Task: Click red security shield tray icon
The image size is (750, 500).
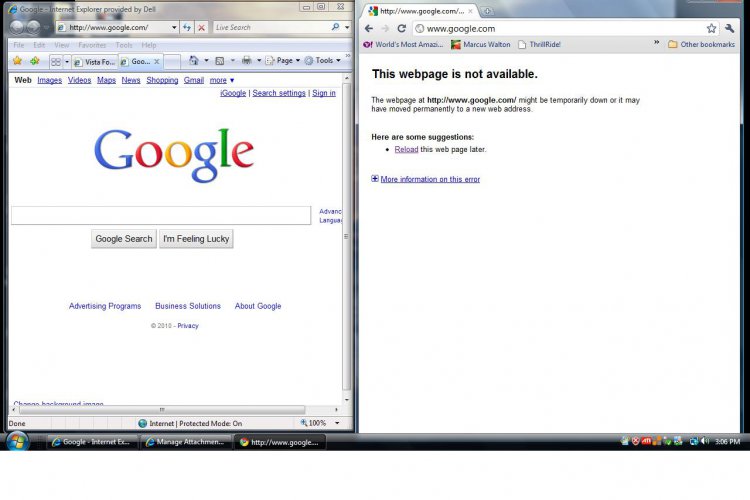Action: pos(636,441)
